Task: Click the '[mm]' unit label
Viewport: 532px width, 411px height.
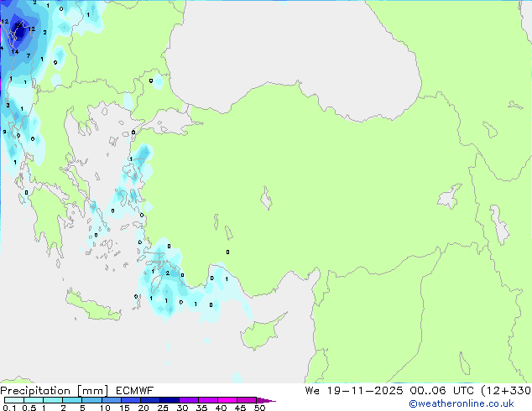Action: click(93, 391)
